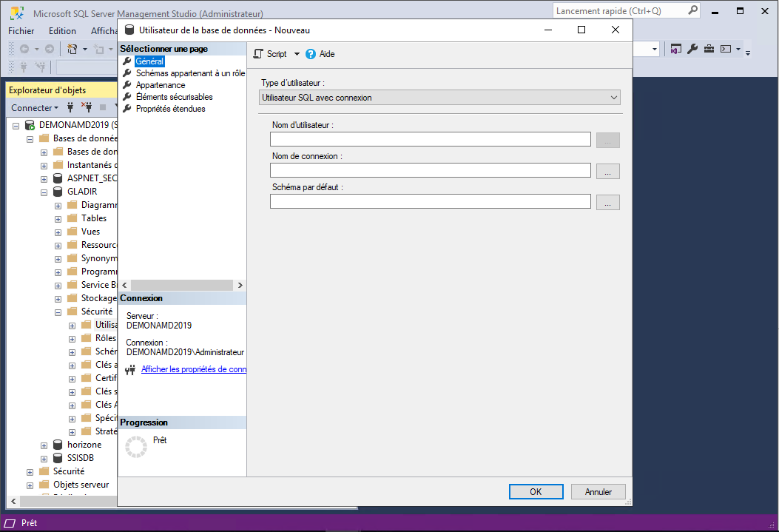
Task: Click the page list horizontal scrollbar
Action: [x=182, y=285]
